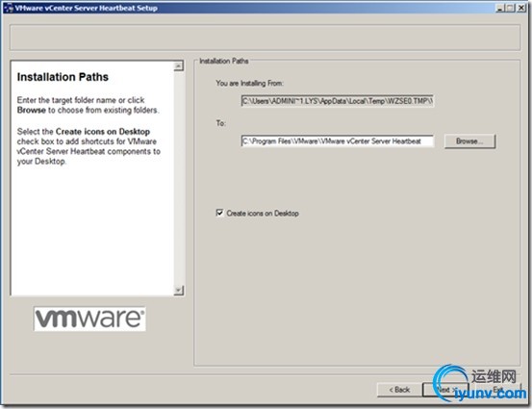Click the setup icon in the title bar

pyautogui.click(x=9, y=8)
